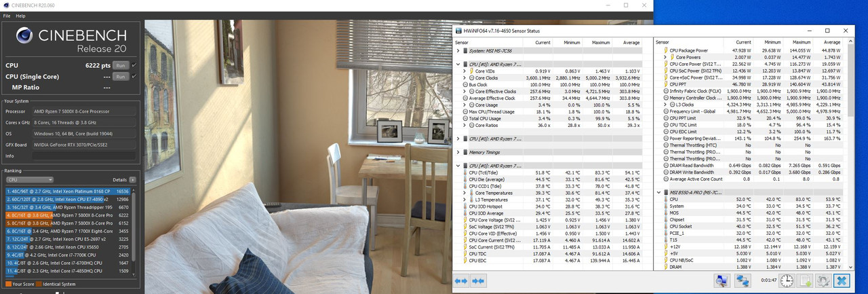Expand the Core Clocks sensor row
This screenshot has height=294, width=868.
[x=465, y=77]
